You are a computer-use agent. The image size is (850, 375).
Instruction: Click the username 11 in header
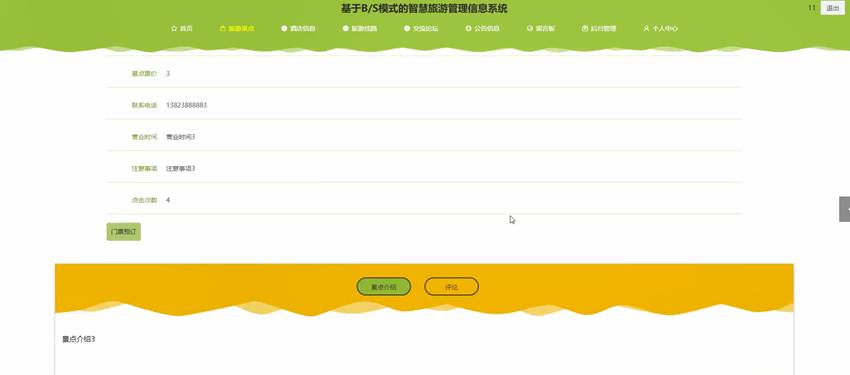click(x=812, y=8)
